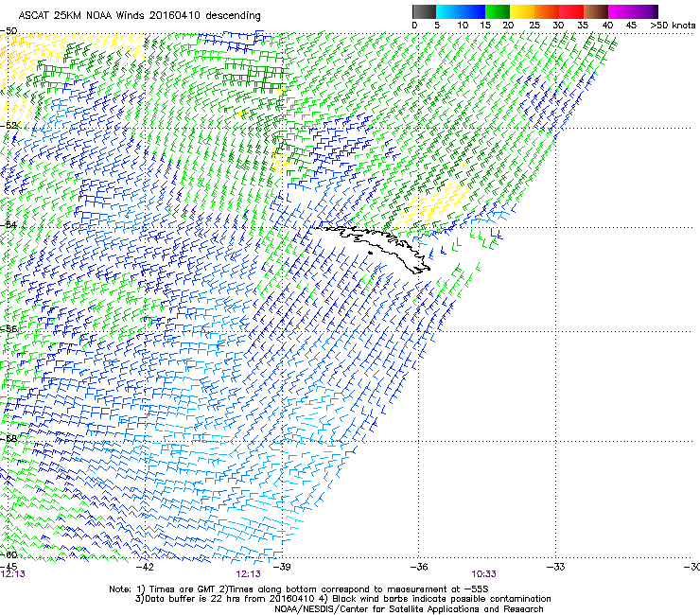
Task: Click the red 30-35 knots legend swatch
Action: pyautogui.click(x=571, y=11)
